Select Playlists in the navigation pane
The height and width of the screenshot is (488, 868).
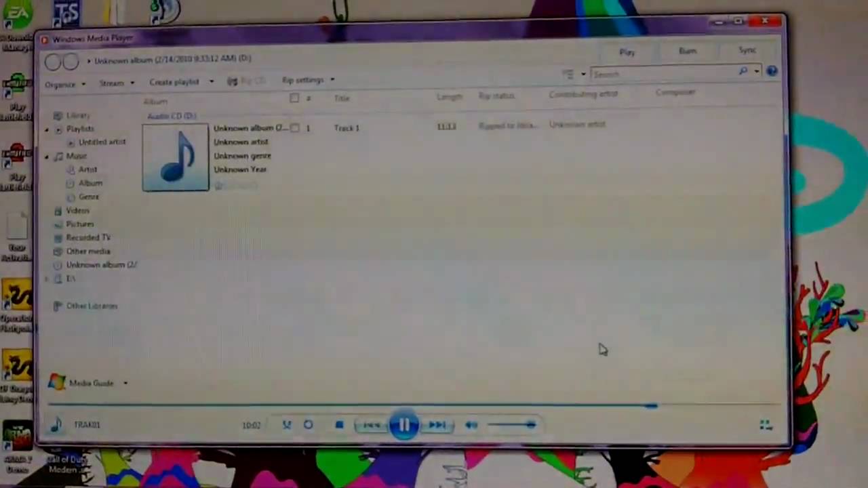[80, 129]
